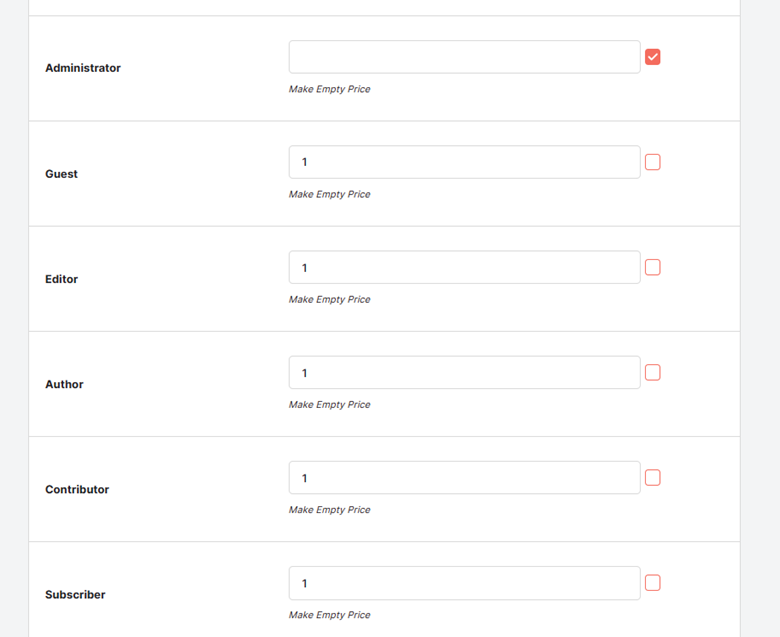The height and width of the screenshot is (637, 780).
Task: Click the Contributor role label
Action: 77,489
